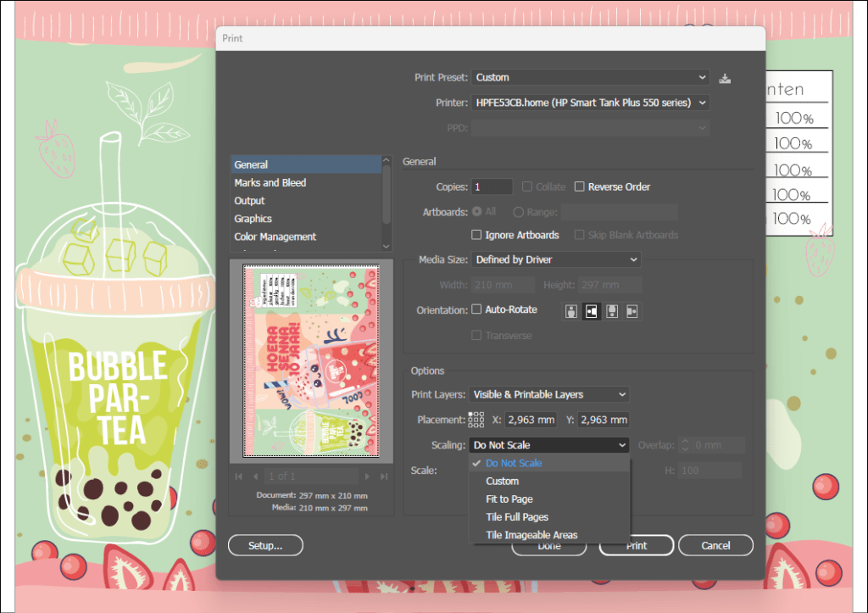This screenshot has width=868, height=613.
Task: Enable the Reverse Order checkbox
Action: point(580,187)
